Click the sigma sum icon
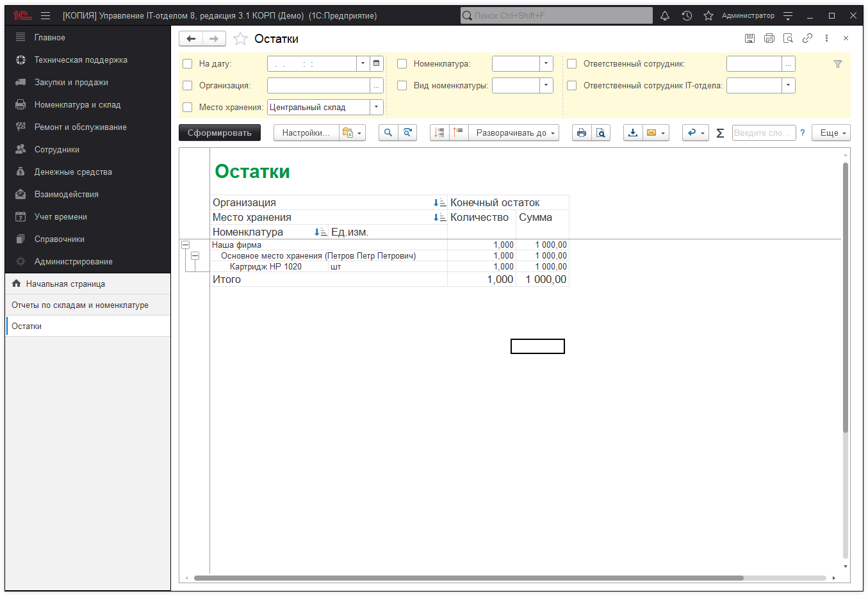The height and width of the screenshot is (596, 868). [x=720, y=133]
